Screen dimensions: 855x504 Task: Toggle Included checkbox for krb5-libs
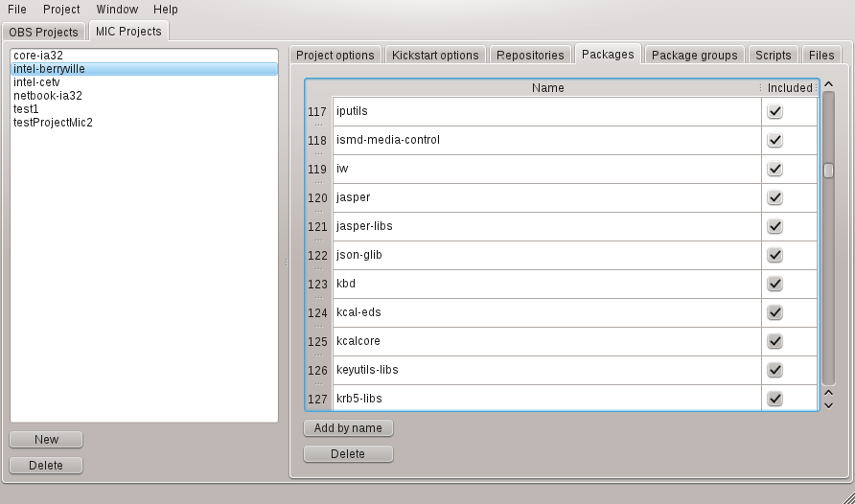click(774, 399)
